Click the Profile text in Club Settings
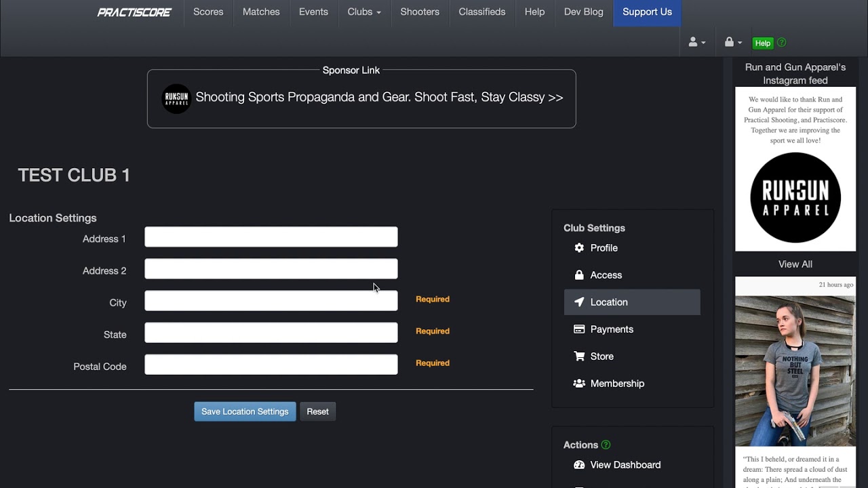The height and width of the screenshot is (488, 868). pos(604,248)
